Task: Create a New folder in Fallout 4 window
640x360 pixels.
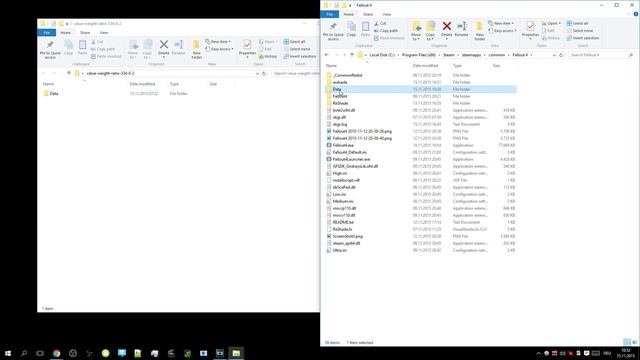Action: coord(480,31)
